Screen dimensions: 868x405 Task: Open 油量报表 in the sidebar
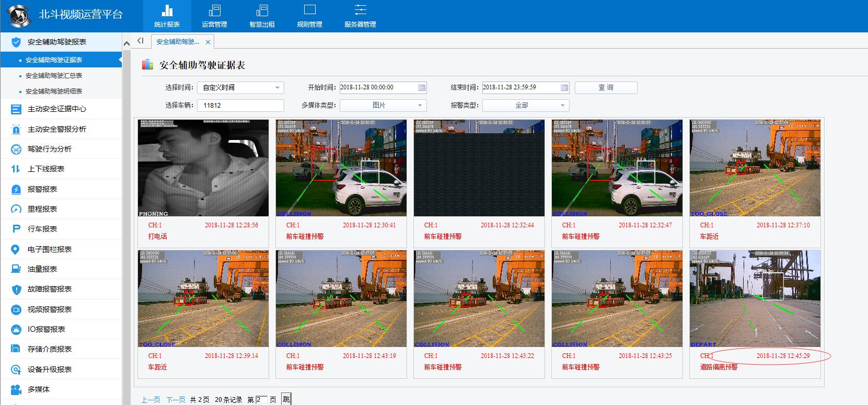[42, 269]
